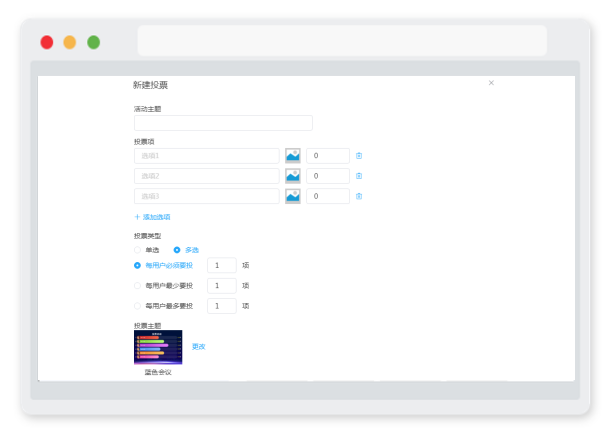615x435 pixels.
Task: Delete option 2 with its trash icon
Action: (359, 176)
